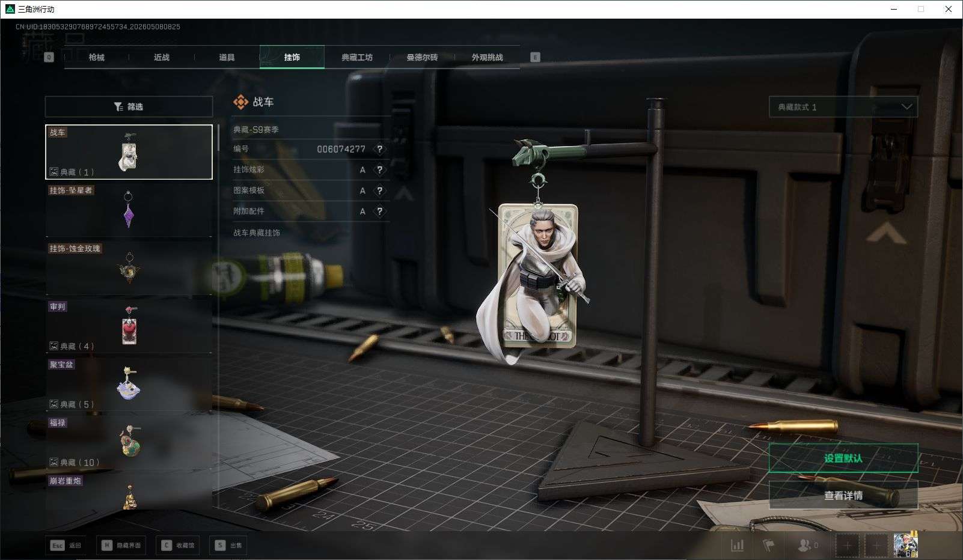Click the 三角洲行动 title bar app icon

coord(10,9)
